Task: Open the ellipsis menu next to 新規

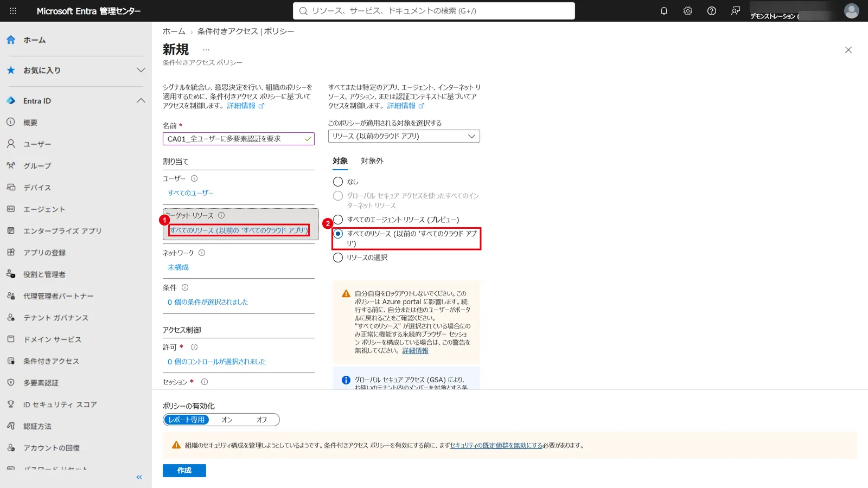Action: pyautogui.click(x=206, y=50)
